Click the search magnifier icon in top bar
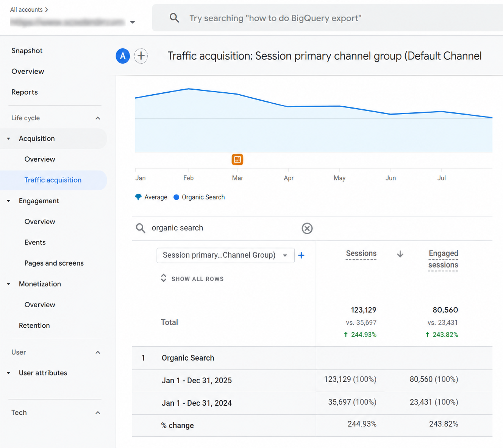503x448 pixels. tap(174, 18)
